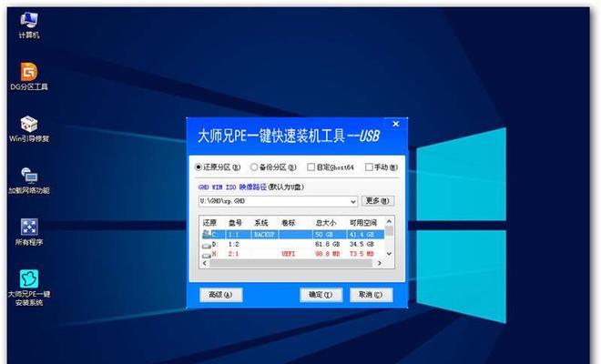Tick the 手动 checkbox
Viewport: 601px width, 364px height.
[x=369, y=167]
